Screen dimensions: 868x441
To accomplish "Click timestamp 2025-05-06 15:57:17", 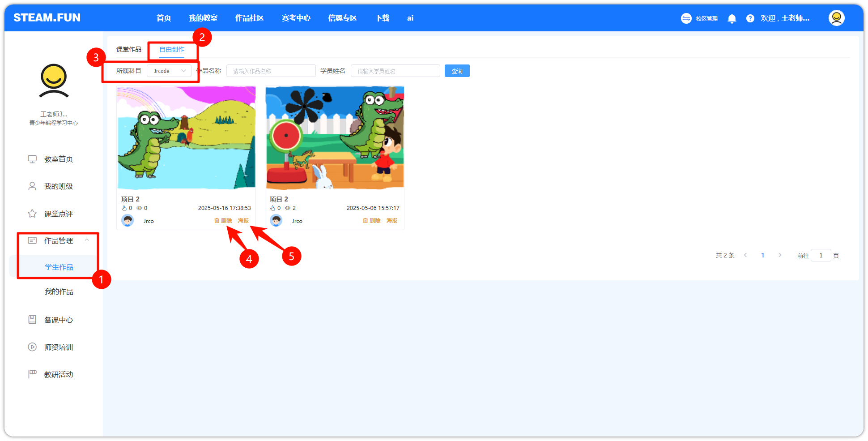I will [x=373, y=208].
